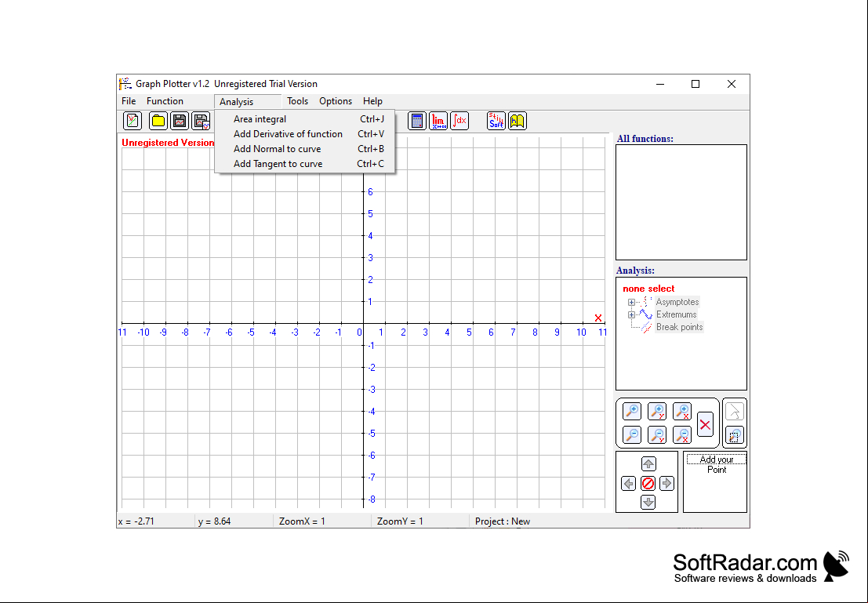Image resolution: width=868 pixels, height=603 pixels.
Task: Click the red X reset zoom button
Action: tap(705, 425)
